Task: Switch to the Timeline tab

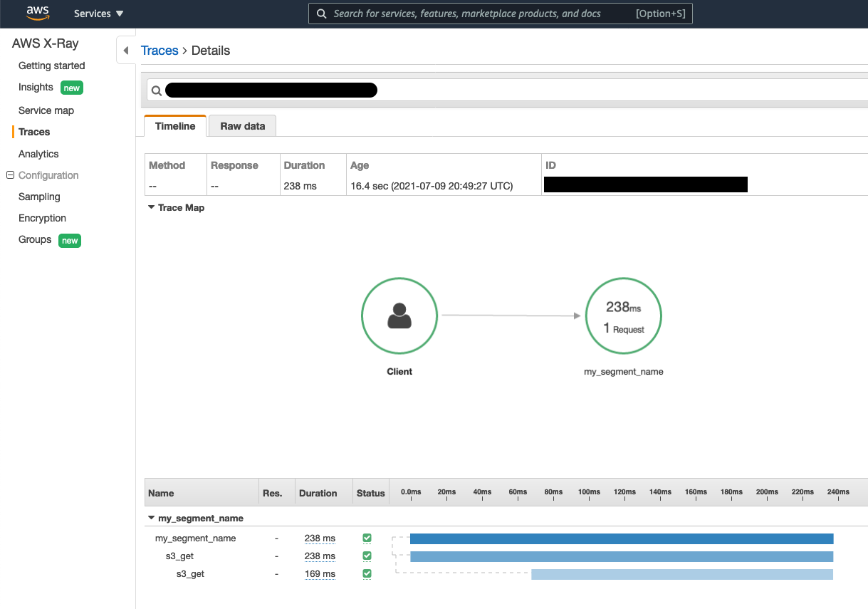Action: tap(175, 126)
